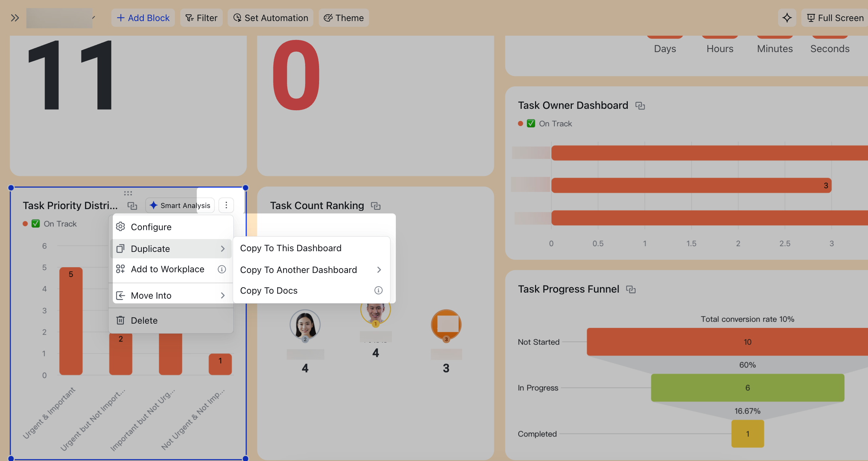Click the orange avatar ranked 3
Viewport: 868px width, 461px height.
[x=446, y=325]
